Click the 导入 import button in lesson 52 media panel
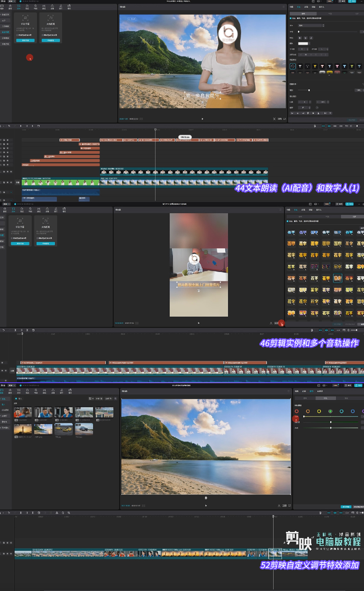 tap(19, 399)
